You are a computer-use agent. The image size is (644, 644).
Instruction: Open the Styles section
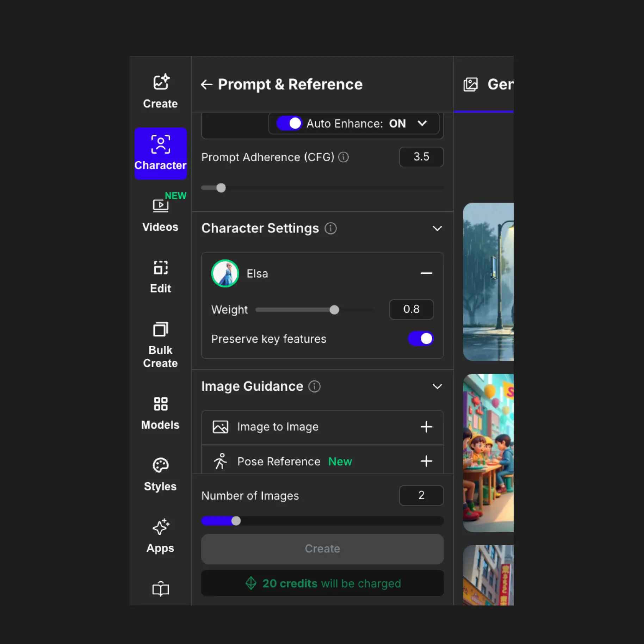pos(160,475)
